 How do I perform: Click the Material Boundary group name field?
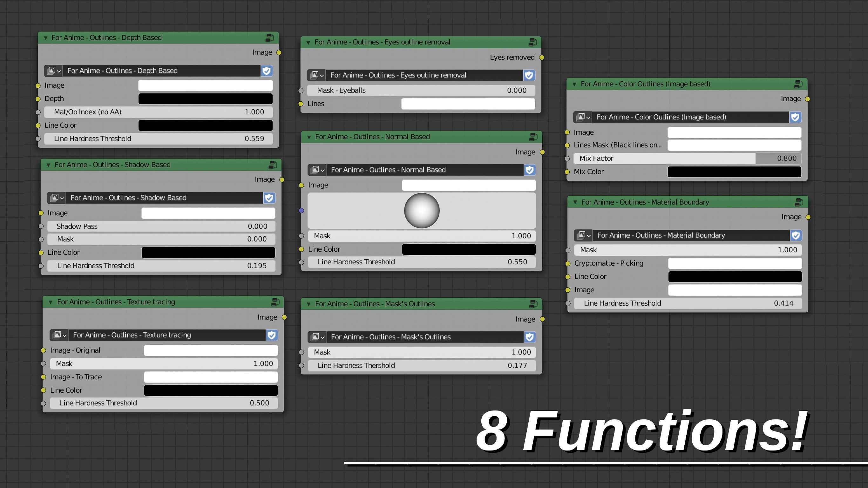(x=691, y=235)
